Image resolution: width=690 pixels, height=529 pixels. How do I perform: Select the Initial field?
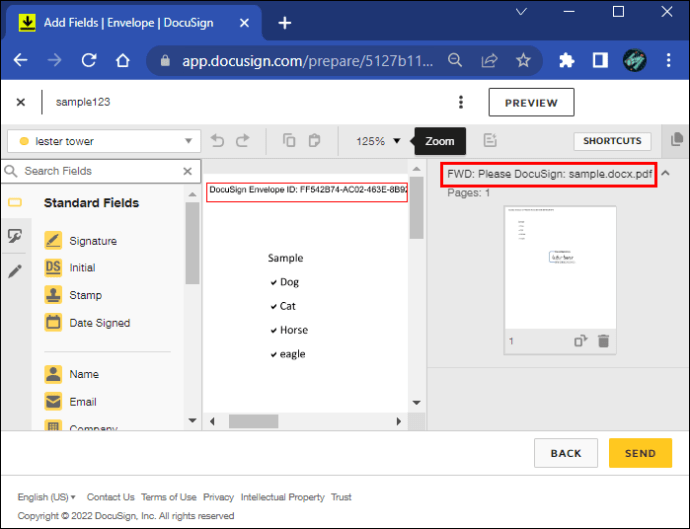[70, 268]
